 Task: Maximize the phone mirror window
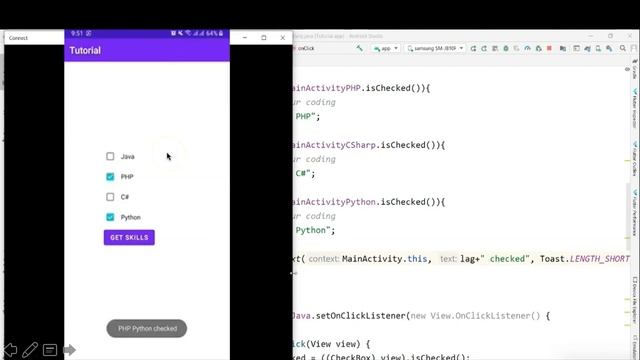[x=264, y=38]
